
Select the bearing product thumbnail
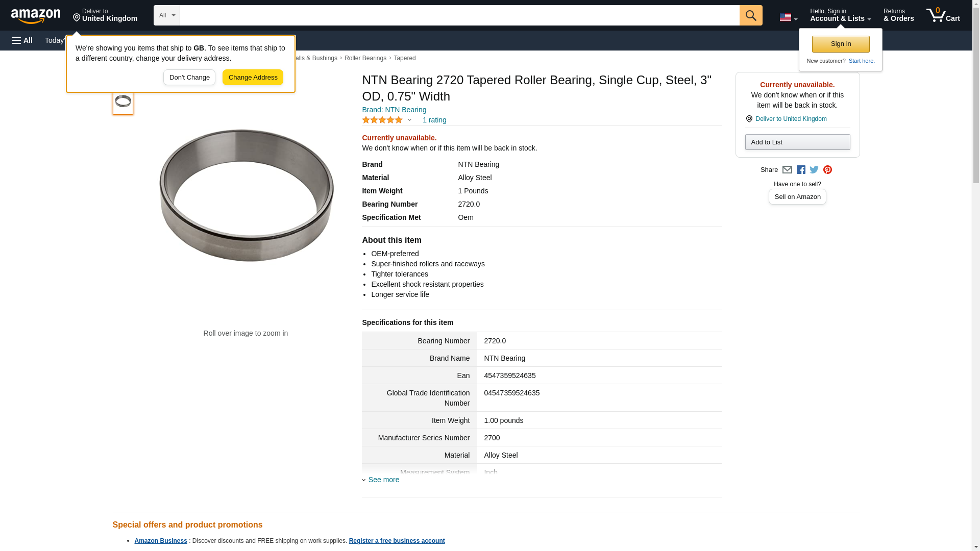pos(123,102)
